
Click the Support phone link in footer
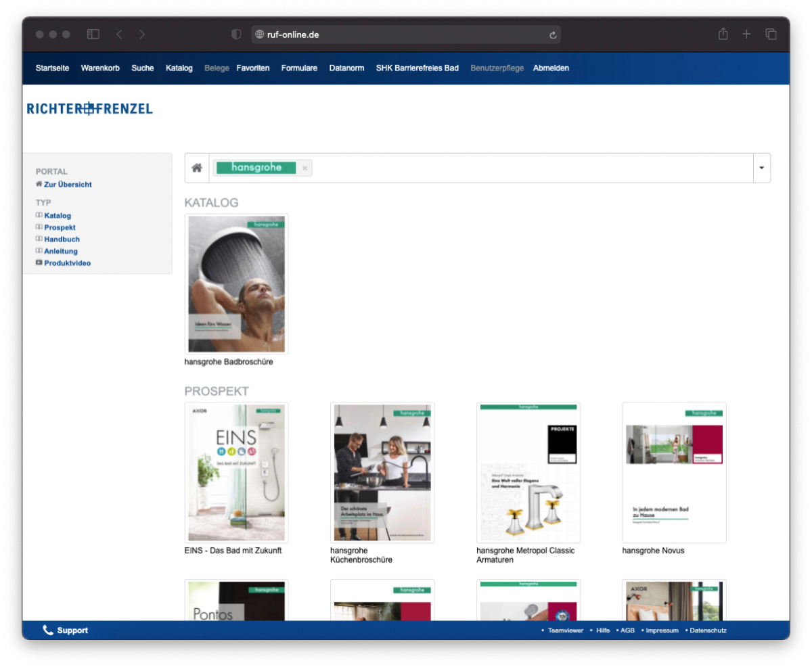[66, 630]
